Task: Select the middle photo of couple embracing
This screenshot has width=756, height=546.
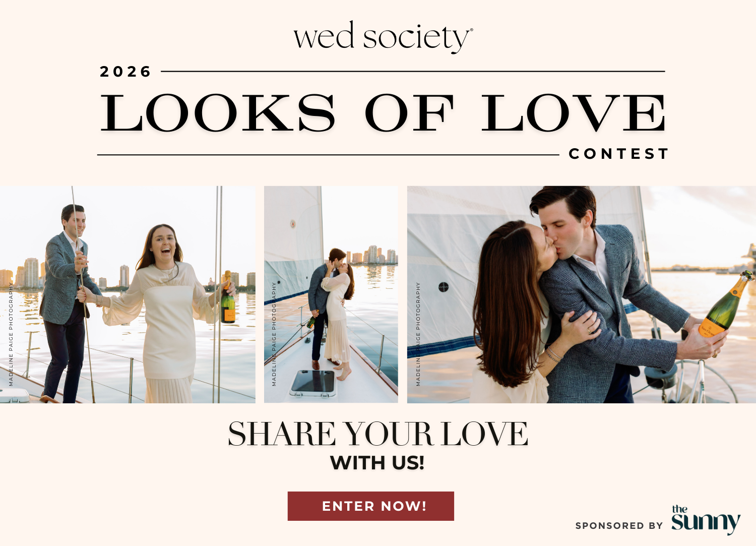Action: [331, 294]
